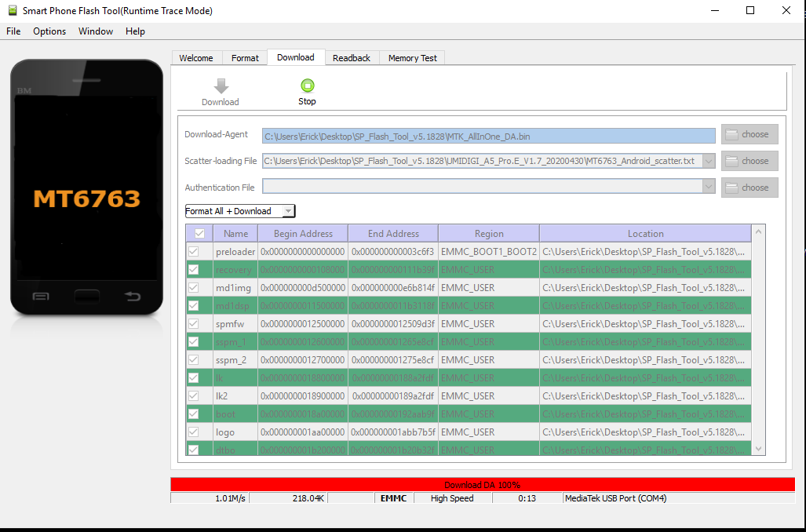Switch to the Format tab
Viewport: 806px width, 532px height.
[245, 58]
